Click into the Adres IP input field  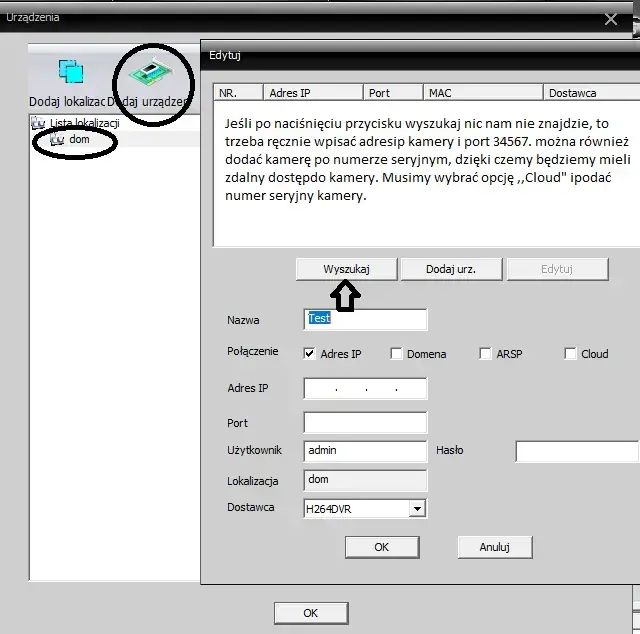(x=365, y=388)
